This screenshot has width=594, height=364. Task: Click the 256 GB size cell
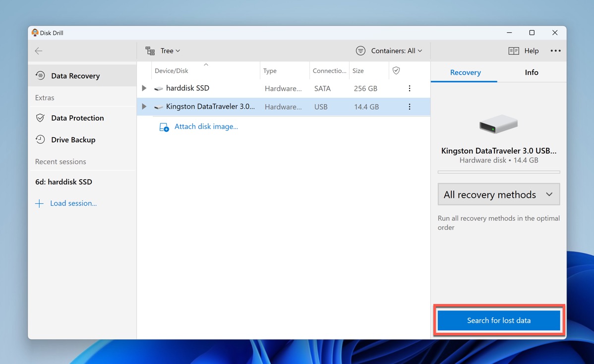(365, 89)
